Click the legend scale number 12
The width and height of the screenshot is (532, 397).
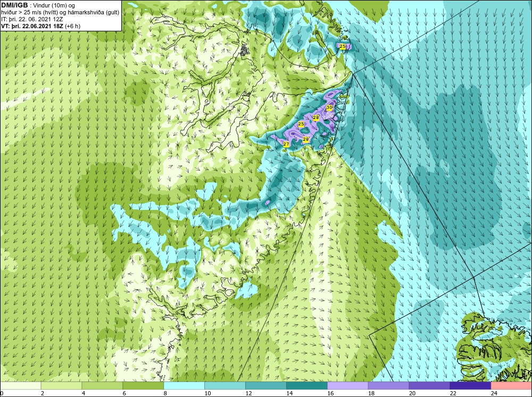(x=248, y=393)
